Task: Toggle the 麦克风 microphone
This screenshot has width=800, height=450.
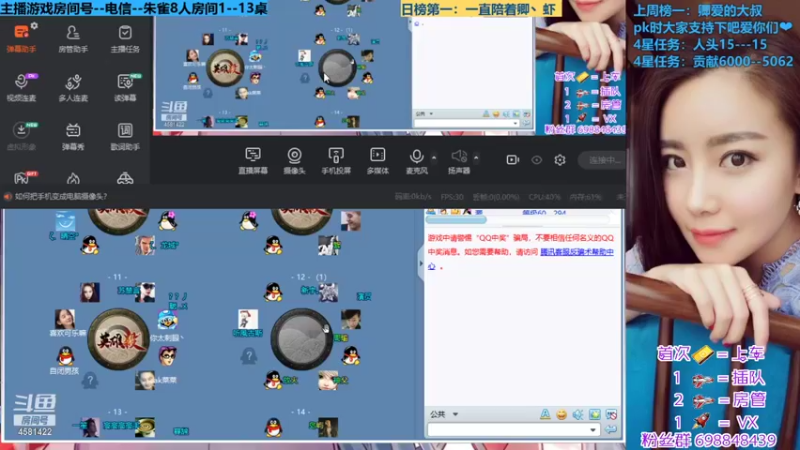Action: (x=416, y=160)
